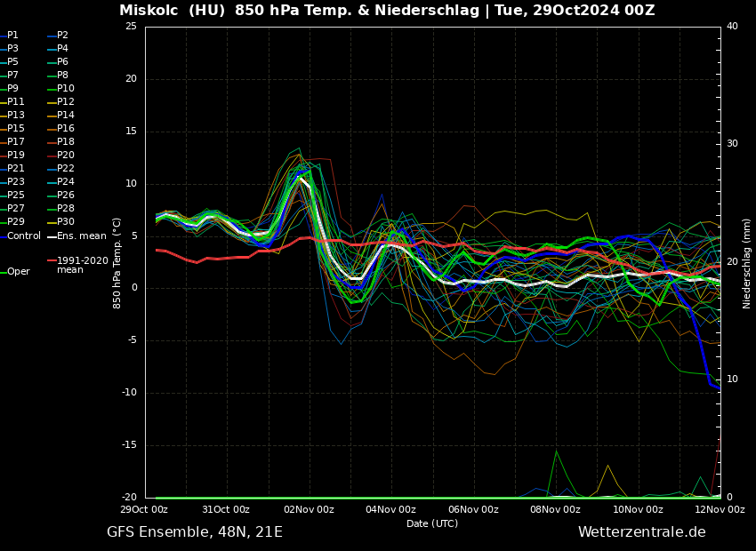Click the P30 legend entry

coord(66,222)
